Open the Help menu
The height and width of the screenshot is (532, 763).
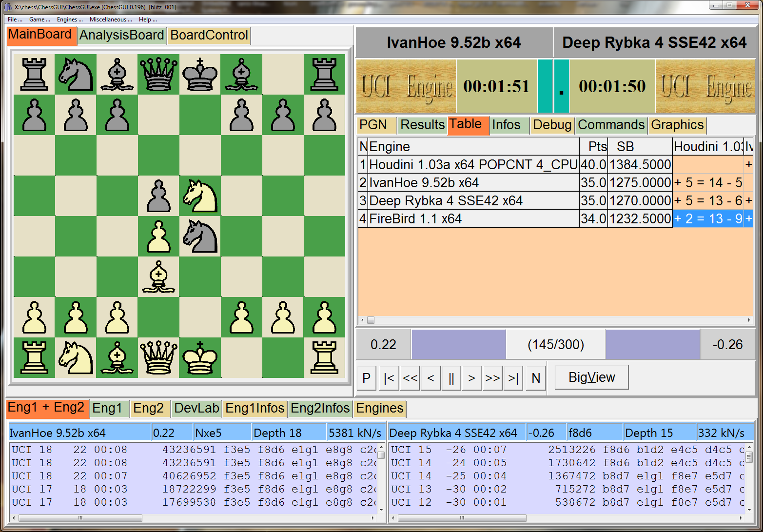point(148,20)
